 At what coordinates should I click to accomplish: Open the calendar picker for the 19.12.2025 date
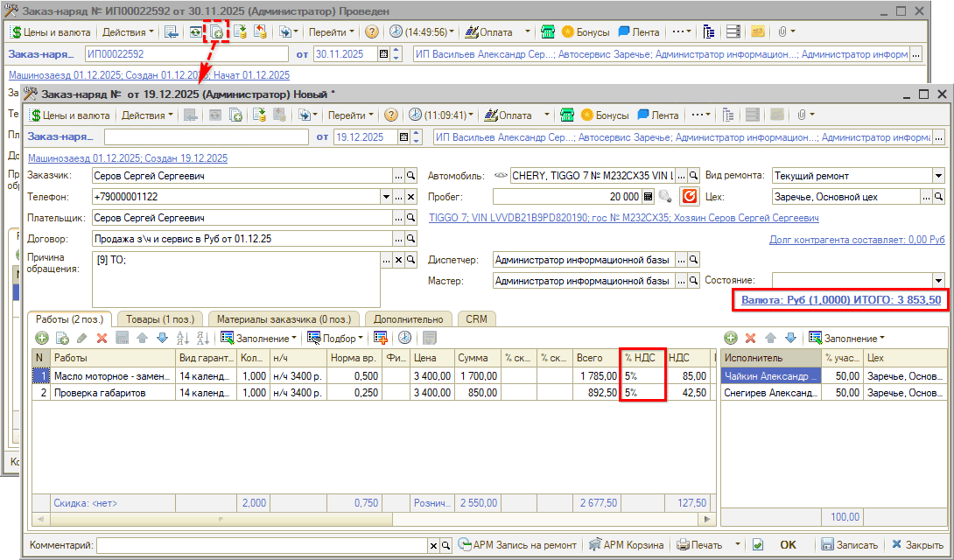tap(403, 136)
